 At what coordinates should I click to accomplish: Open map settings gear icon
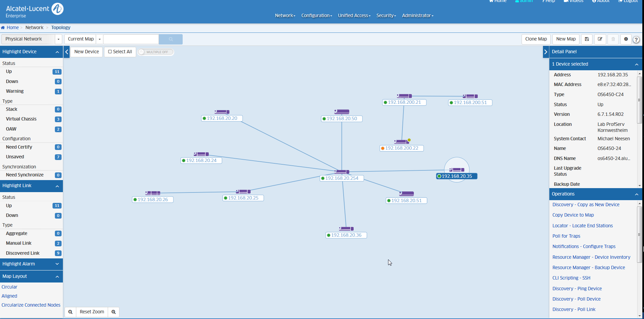click(x=626, y=39)
